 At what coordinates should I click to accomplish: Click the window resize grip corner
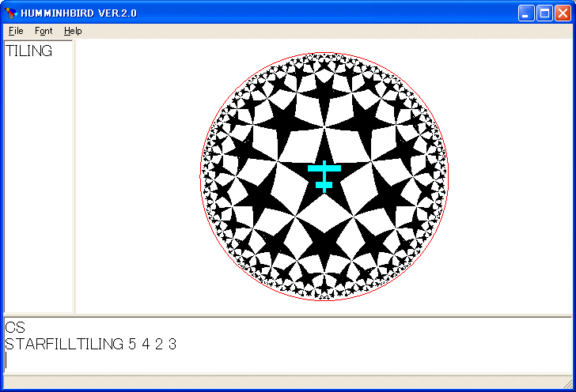568,384
